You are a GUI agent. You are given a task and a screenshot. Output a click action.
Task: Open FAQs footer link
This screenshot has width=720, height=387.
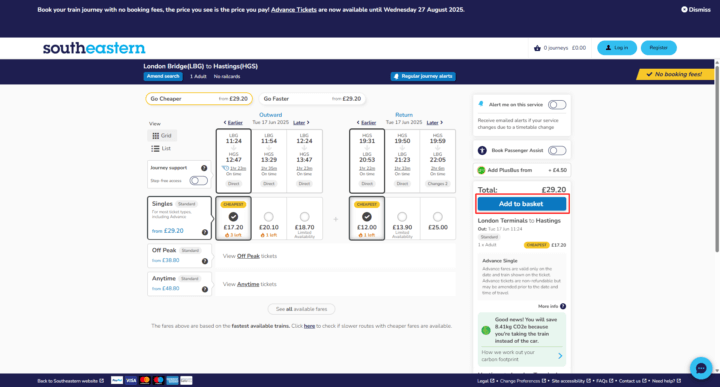[604, 381]
